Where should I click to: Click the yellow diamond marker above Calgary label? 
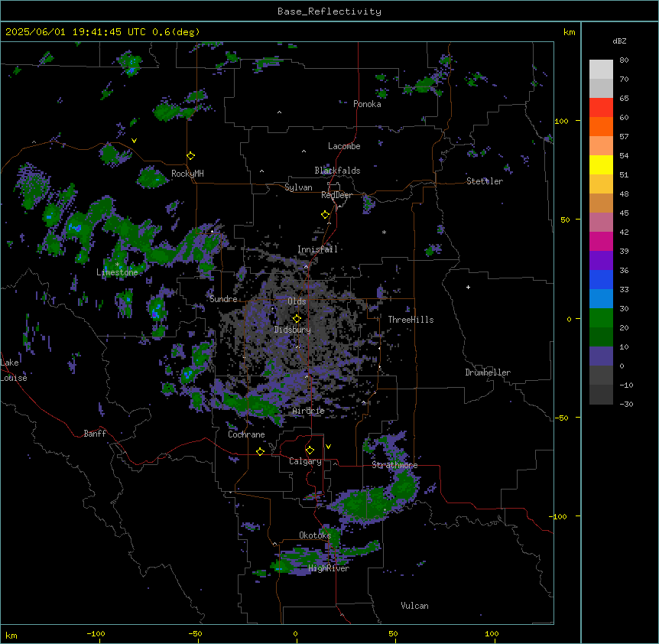pos(310,450)
